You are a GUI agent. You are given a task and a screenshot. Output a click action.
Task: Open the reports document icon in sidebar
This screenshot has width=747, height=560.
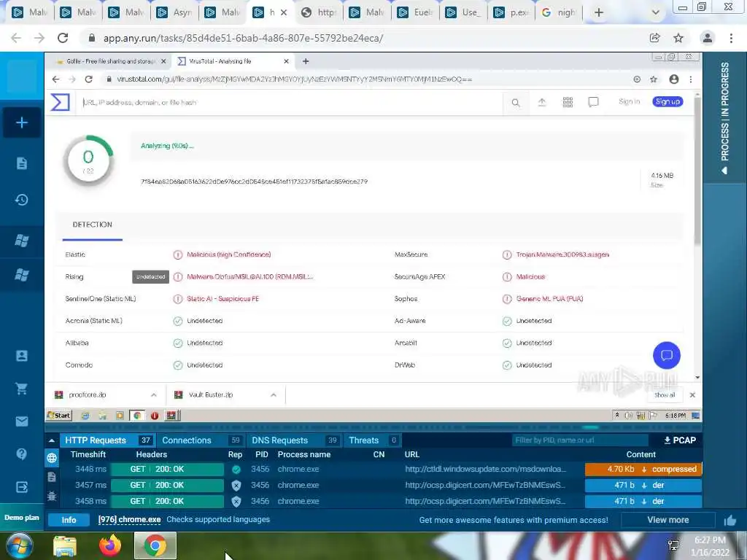21,163
